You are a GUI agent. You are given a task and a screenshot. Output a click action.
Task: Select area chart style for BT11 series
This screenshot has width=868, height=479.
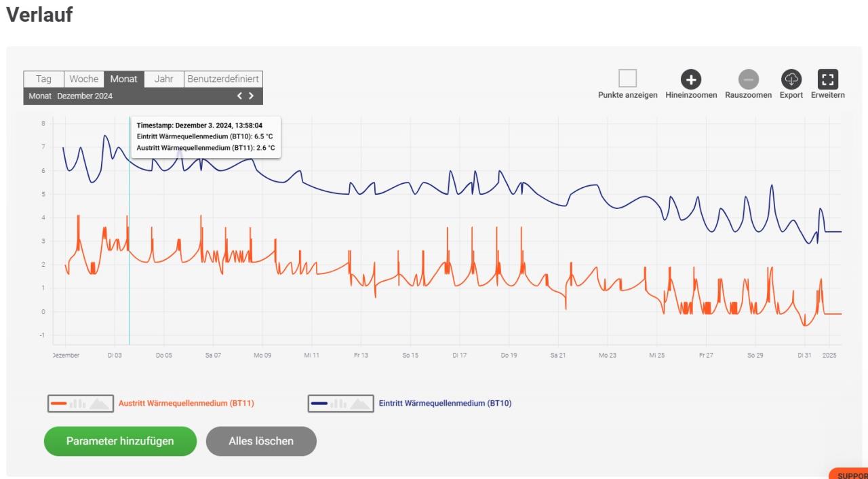[98, 404]
